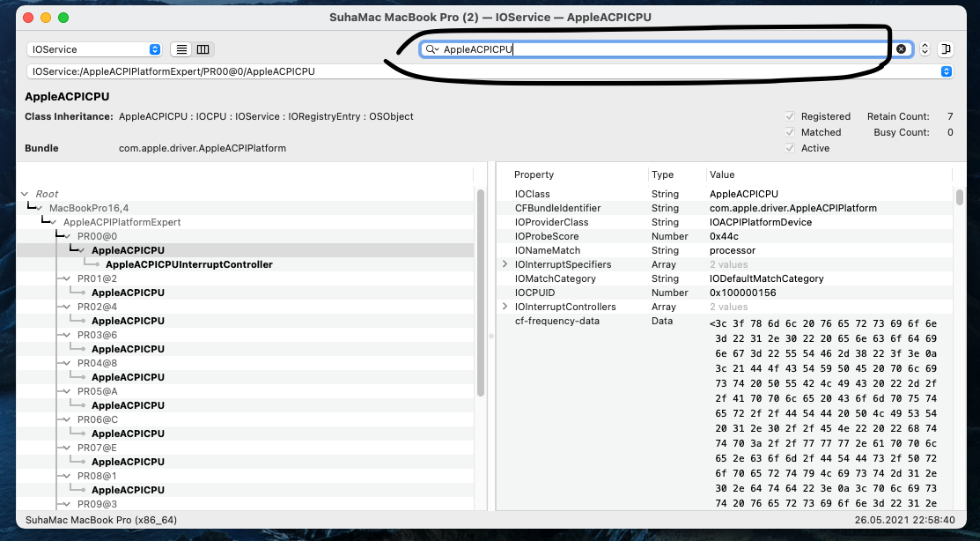Screen dimensions: 980x541
Task: Toggle the Matched checkbox
Action: [x=790, y=132]
